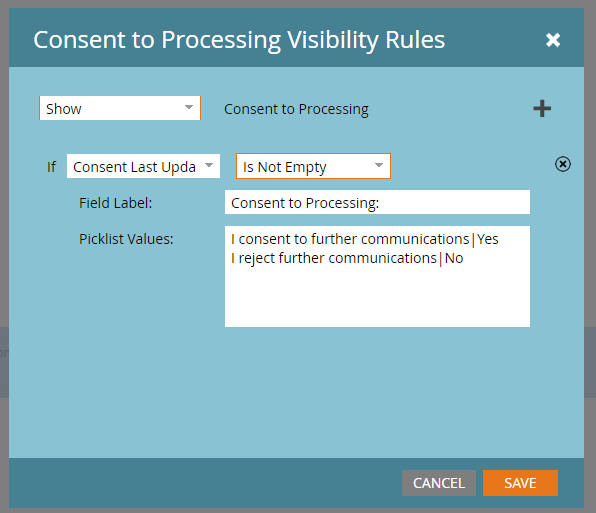Image resolution: width=596 pixels, height=513 pixels.
Task: Click the arrow on Is Not Empty selector
Action: point(379,165)
